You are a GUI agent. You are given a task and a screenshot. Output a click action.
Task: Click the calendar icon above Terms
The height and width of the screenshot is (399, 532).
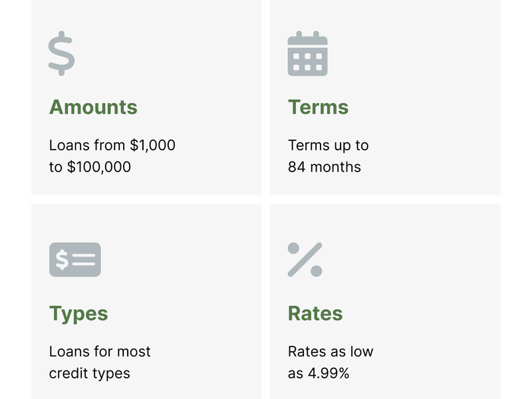[x=307, y=53]
